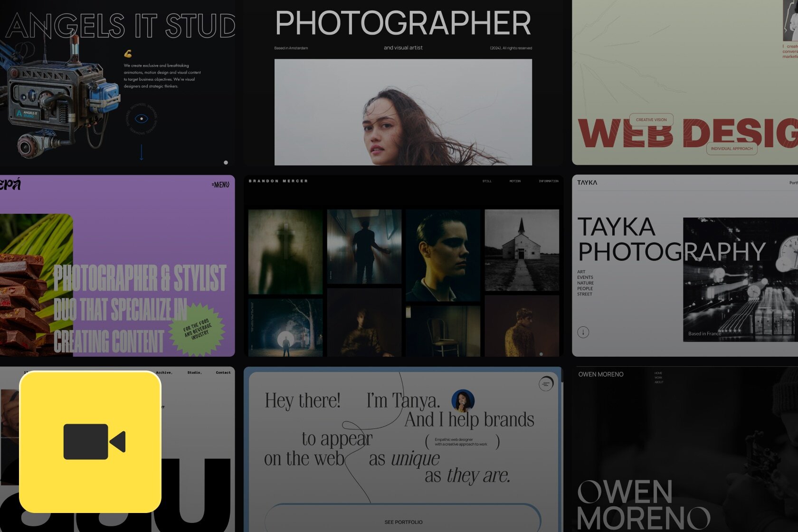The height and width of the screenshot is (532, 798).
Task: Open the black-and-white church thumbnail
Action: tap(522, 250)
